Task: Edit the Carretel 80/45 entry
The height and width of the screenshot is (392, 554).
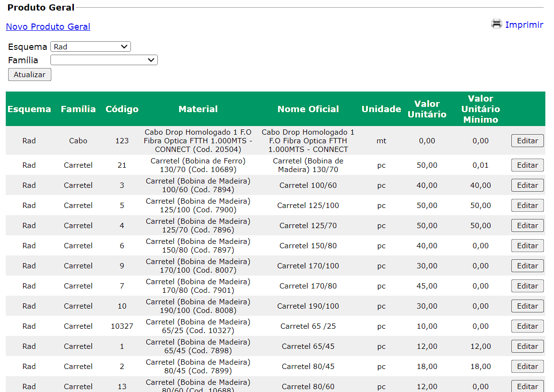Action: pos(527,367)
